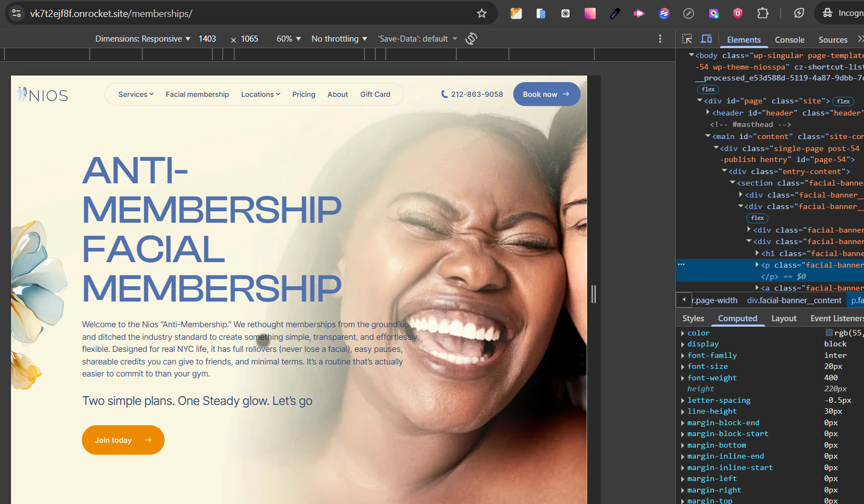Expand the line-height computed property

point(683,412)
